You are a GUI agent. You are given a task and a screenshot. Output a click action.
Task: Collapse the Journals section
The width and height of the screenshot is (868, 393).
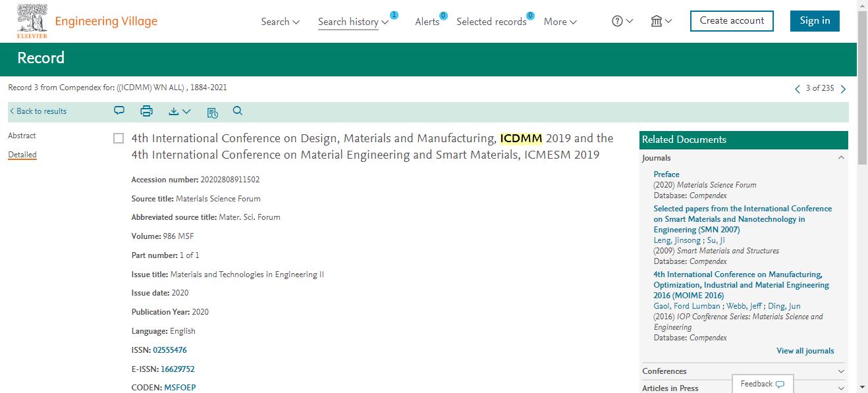pos(841,158)
